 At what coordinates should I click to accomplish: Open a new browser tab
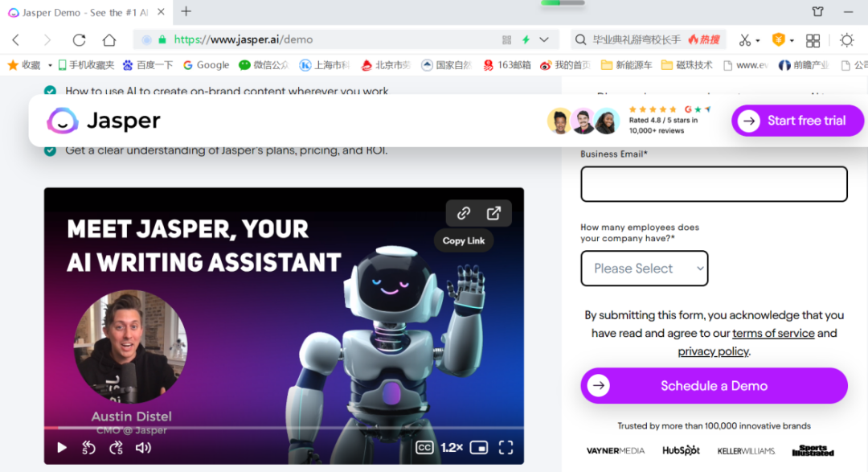[186, 11]
